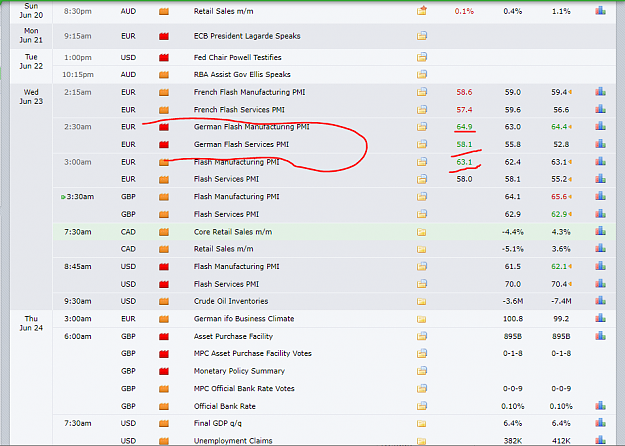This screenshot has width=625, height=446.
Task: Open chart icon for Crude Oil Inventories
Action: (600, 301)
